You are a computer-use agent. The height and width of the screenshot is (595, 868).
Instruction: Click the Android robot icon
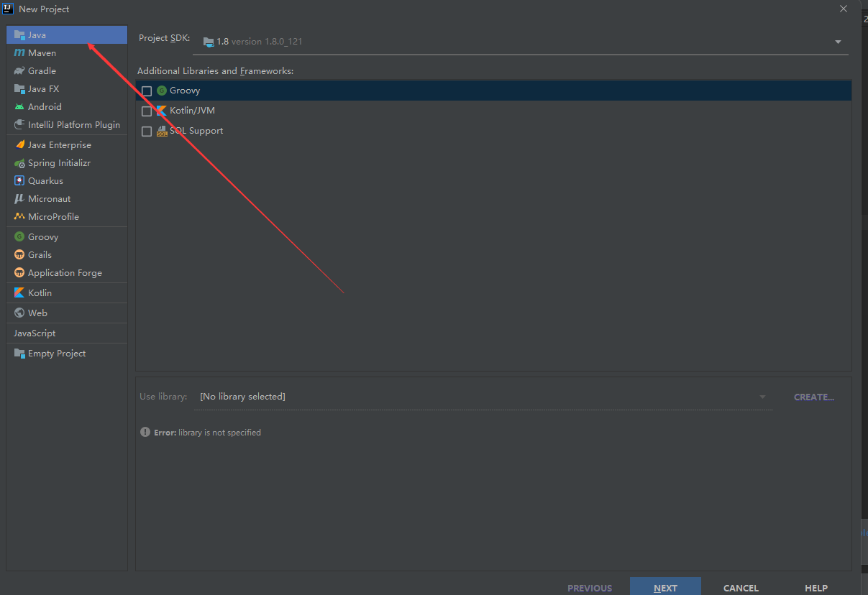tap(19, 106)
